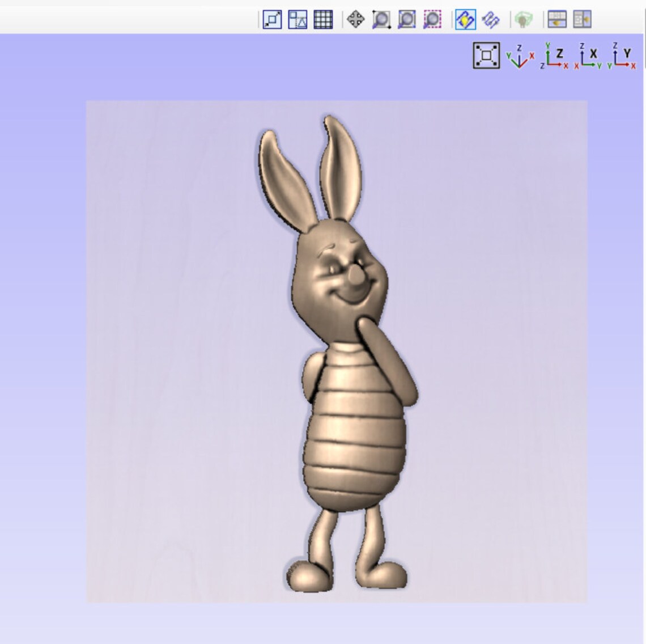Tile the 2D and 3D views vertically
Viewport: 646px width, 644px height.
click(581, 20)
